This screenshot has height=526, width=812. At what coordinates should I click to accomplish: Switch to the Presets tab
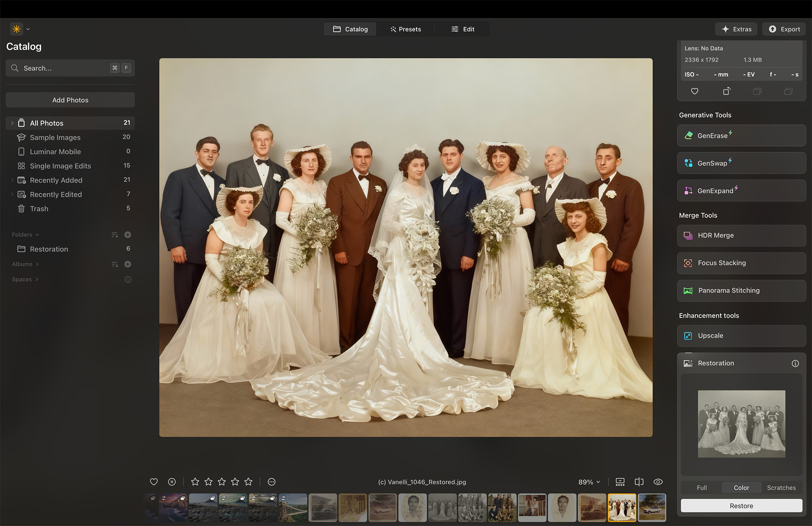405,29
